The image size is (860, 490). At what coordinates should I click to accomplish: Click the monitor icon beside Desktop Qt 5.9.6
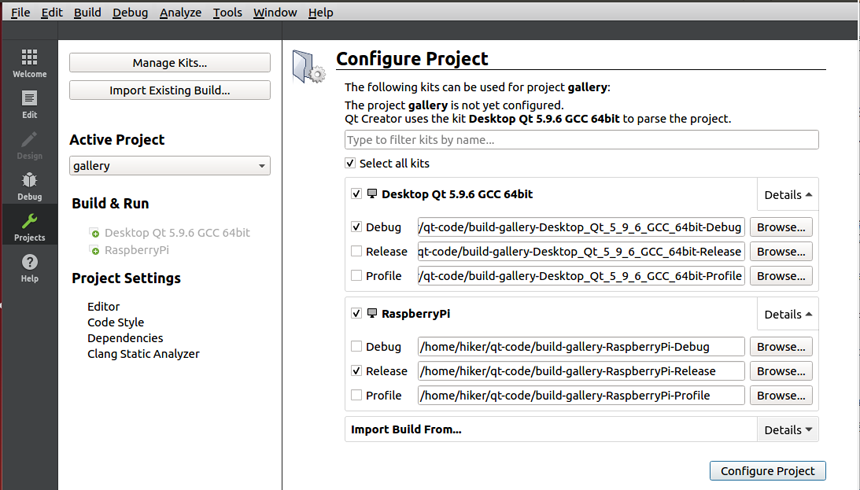372,194
